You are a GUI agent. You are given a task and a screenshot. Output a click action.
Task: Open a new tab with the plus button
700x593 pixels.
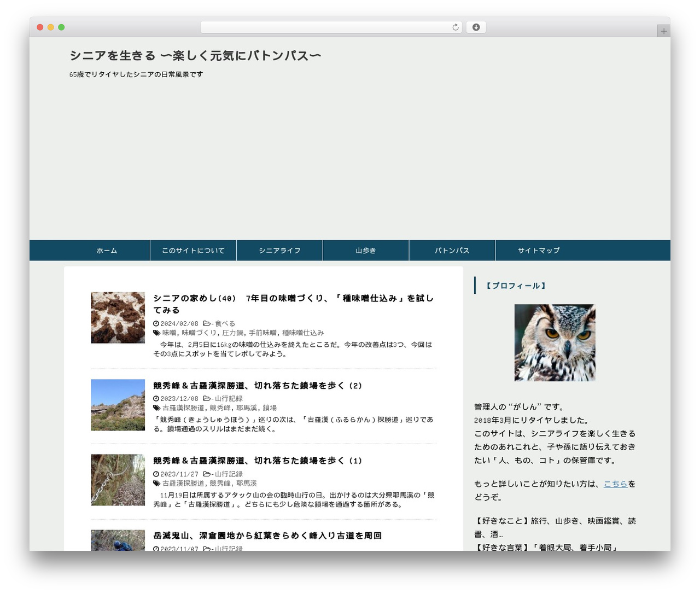click(663, 31)
